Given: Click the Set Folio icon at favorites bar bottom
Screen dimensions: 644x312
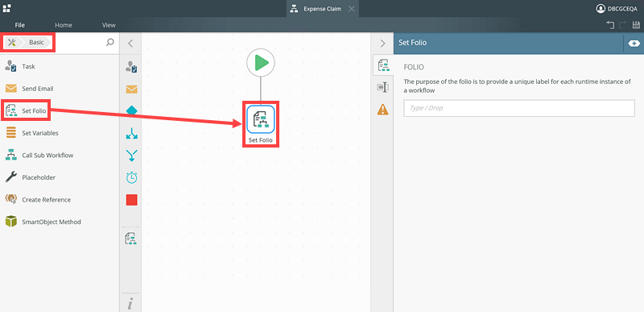Looking at the screenshot, I should (x=131, y=239).
